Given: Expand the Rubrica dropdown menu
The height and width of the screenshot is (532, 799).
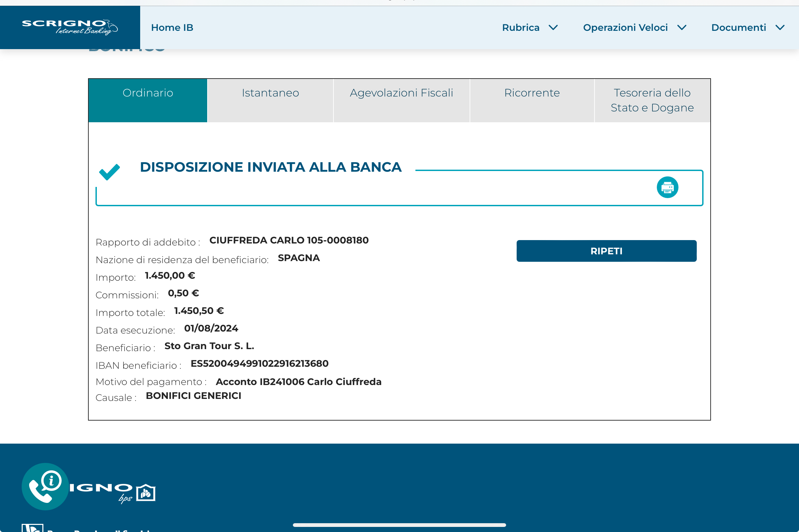Looking at the screenshot, I should click(x=530, y=27).
